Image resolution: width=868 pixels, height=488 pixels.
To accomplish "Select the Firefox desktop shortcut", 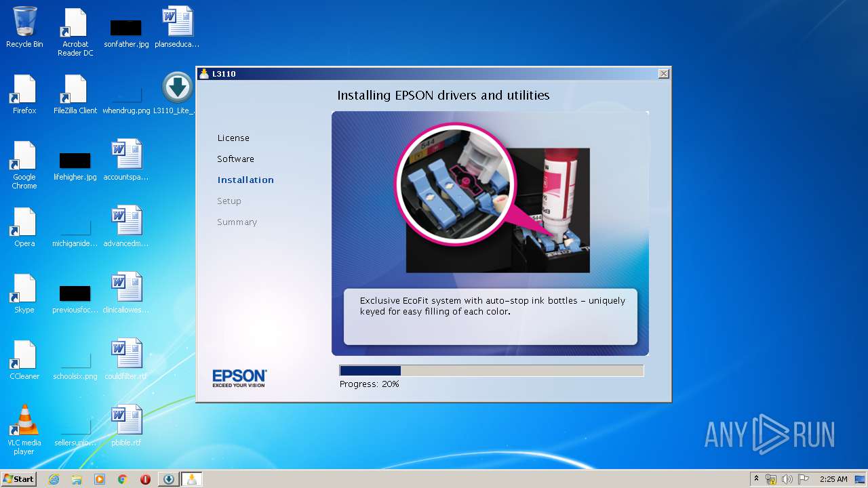I will 24,94.
